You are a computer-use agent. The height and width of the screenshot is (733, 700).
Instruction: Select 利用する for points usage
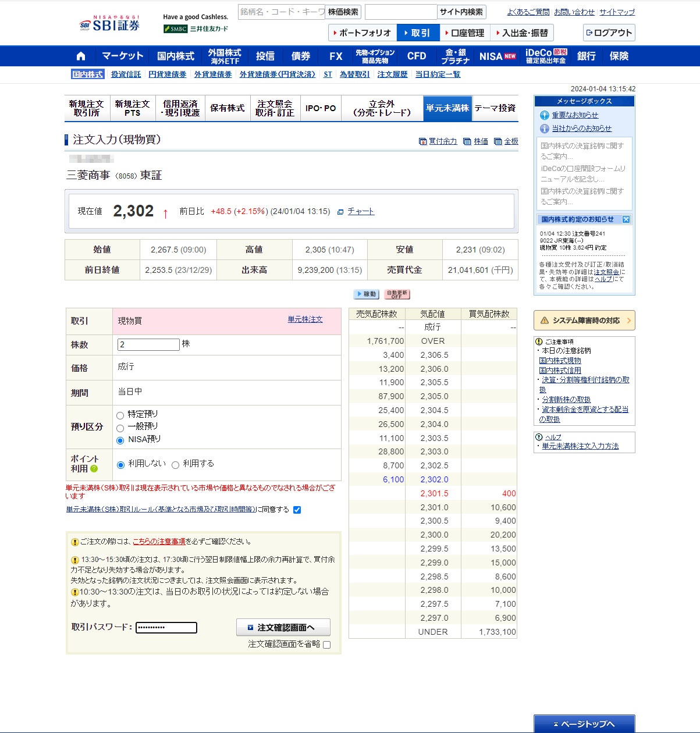point(176,465)
